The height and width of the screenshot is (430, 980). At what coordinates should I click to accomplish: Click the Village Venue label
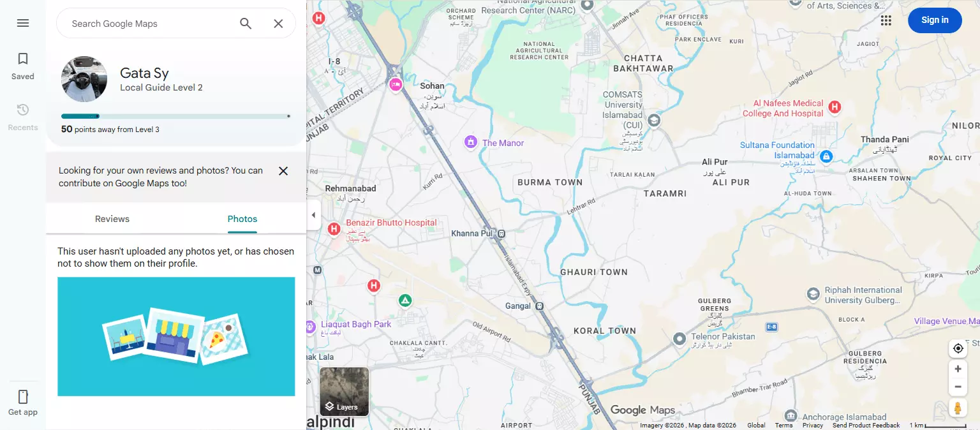tap(946, 322)
